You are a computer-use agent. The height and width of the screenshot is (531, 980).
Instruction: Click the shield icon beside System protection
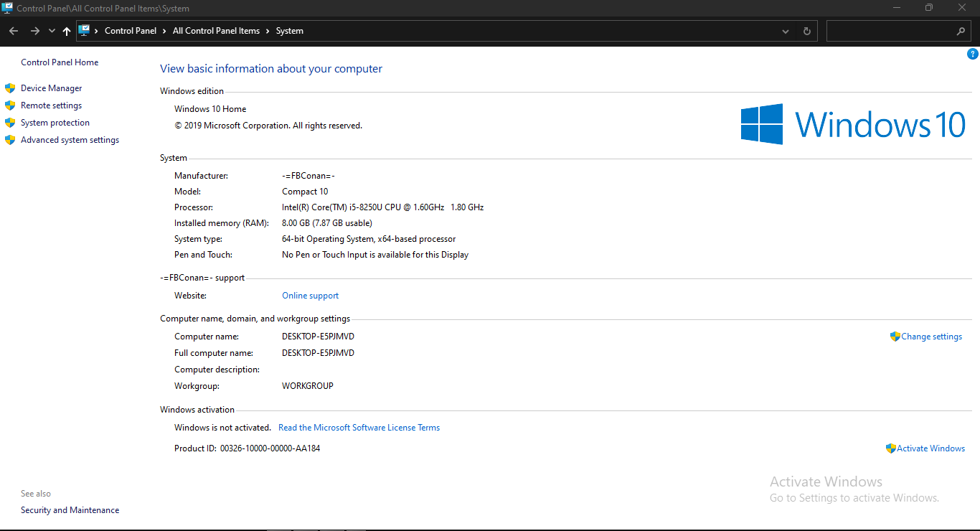tap(10, 123)
